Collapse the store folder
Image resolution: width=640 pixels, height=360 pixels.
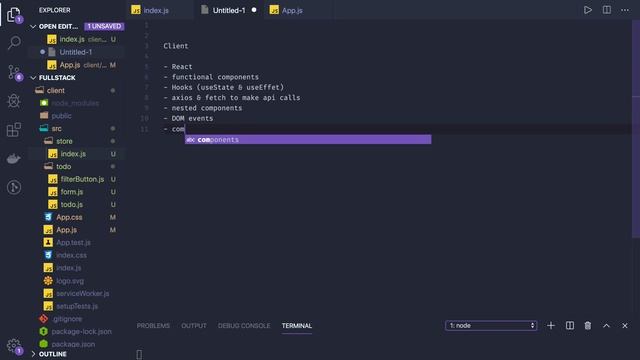(76, 141)
